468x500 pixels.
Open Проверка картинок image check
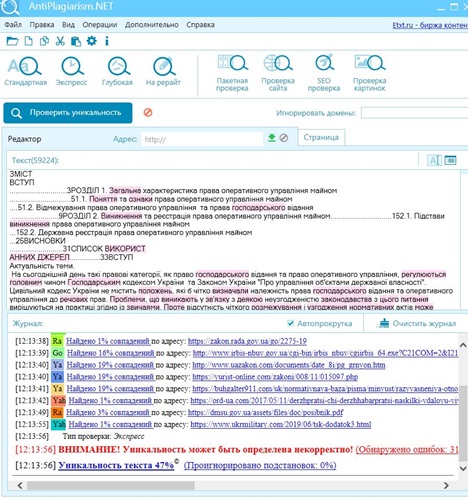(x=369, y=73)
